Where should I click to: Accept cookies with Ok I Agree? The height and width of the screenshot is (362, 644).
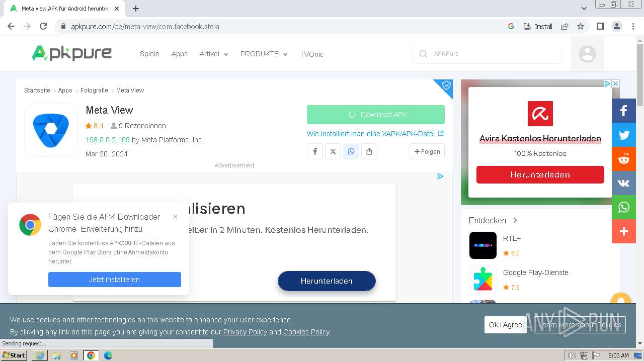click(506, 325)
